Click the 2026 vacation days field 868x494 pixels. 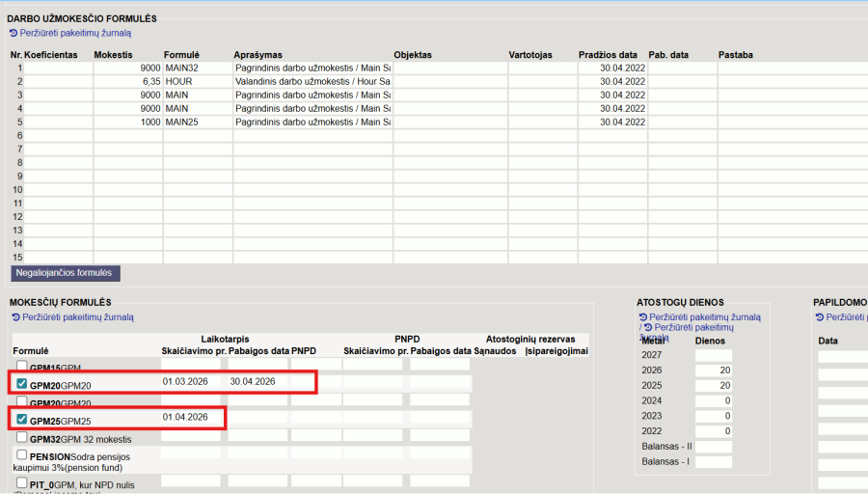point(713,370)
